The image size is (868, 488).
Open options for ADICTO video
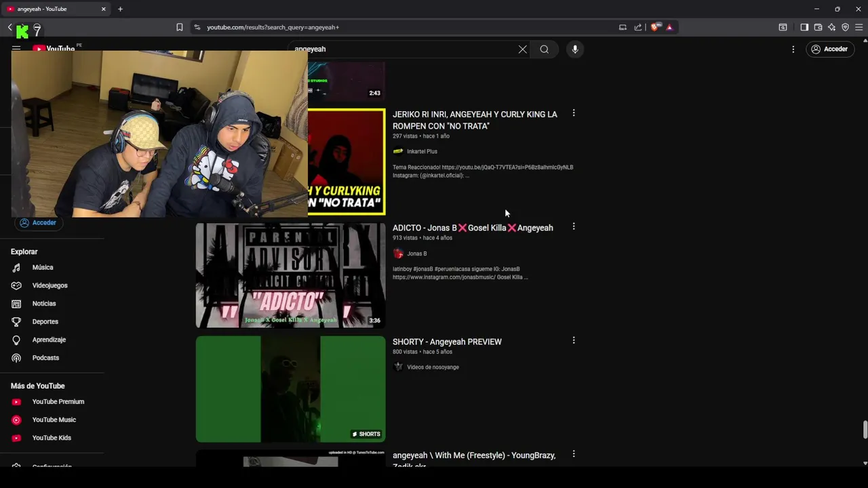574,226
